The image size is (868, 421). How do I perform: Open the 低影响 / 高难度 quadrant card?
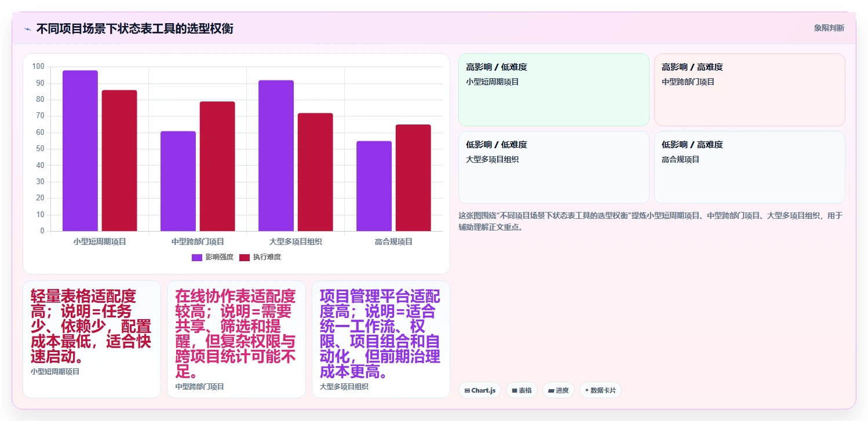(x=750, y=167)
